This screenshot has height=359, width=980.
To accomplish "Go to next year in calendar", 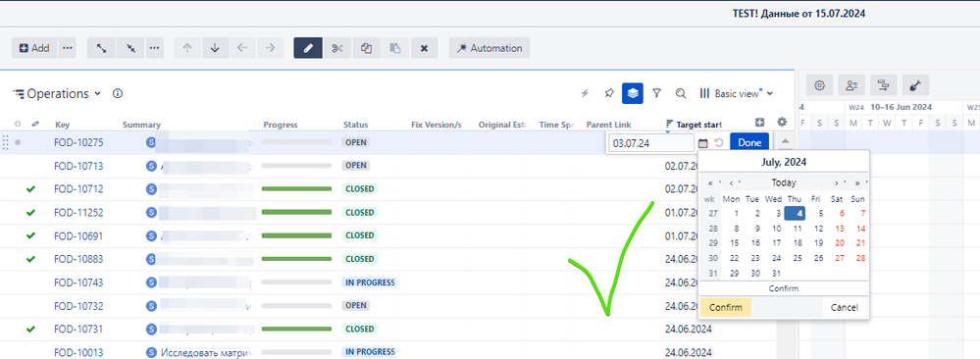I will tap(858, 183).
